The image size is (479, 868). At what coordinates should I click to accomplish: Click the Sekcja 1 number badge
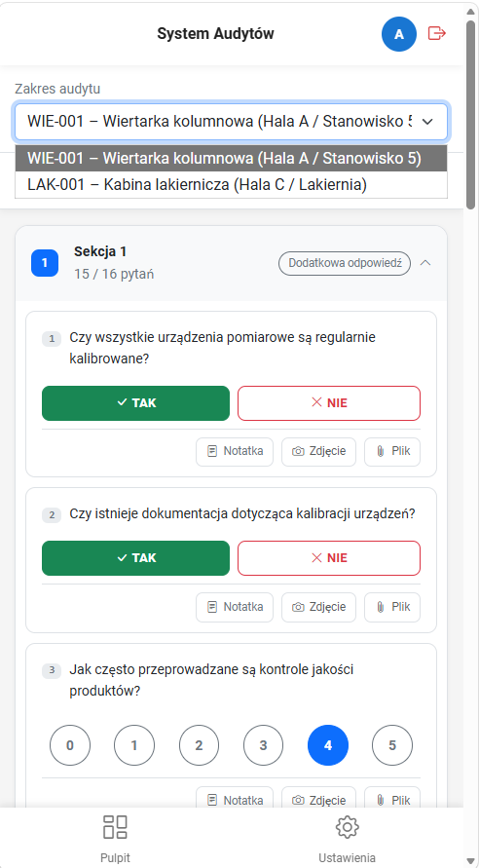click(x=45, y=263)
